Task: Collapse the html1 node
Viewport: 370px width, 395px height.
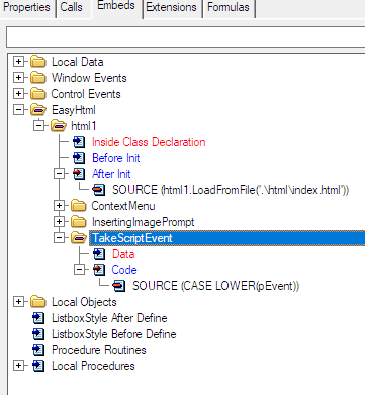Action: pos(39,126)
